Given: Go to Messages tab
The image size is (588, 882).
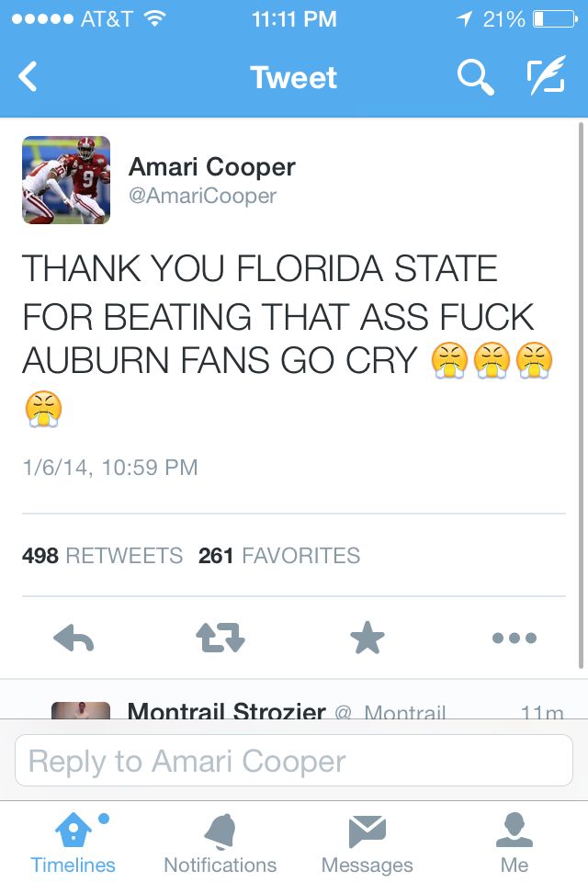Looking at the screenshot, I should pyautogui.click(x=367, y=842).
